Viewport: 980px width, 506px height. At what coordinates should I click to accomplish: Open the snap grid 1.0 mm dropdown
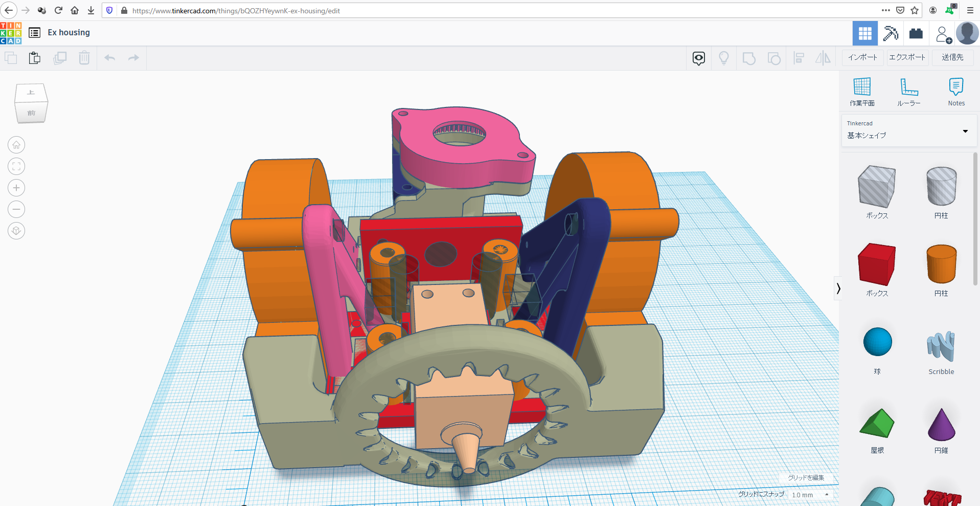pos(810,495)
